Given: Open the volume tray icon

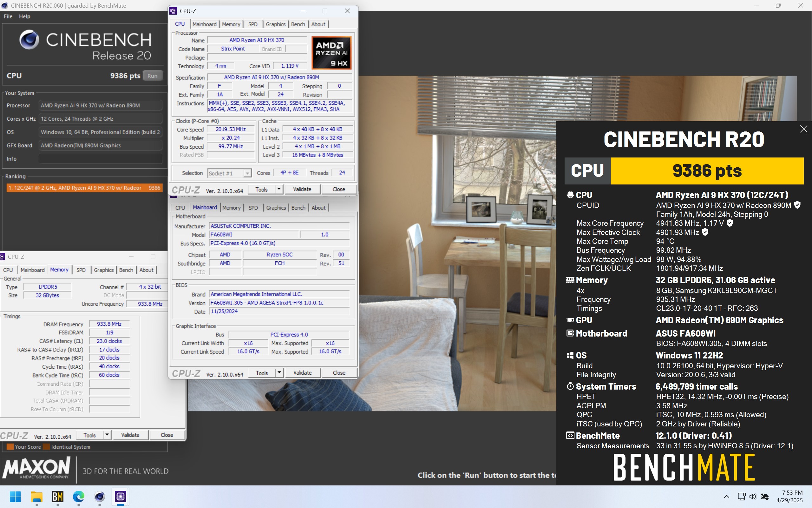Looking at the screenshot, I should point(753,497).
